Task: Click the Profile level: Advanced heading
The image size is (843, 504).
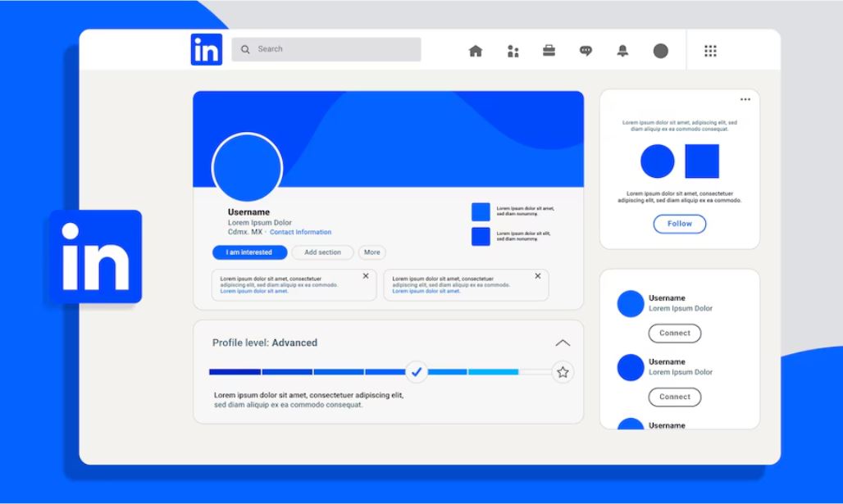Action: pyautogui.click(x=265, y=343)
